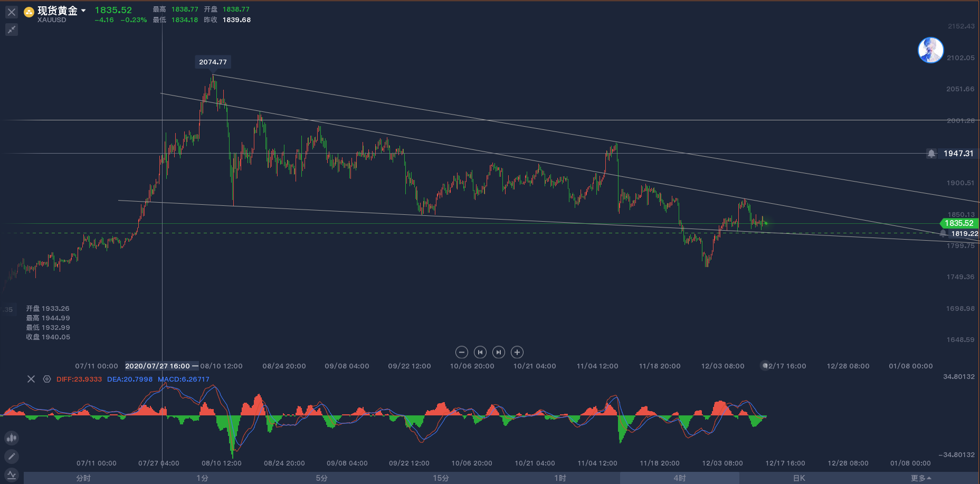
Task: Zoom in chart with plus button
Action: (517, 352)
